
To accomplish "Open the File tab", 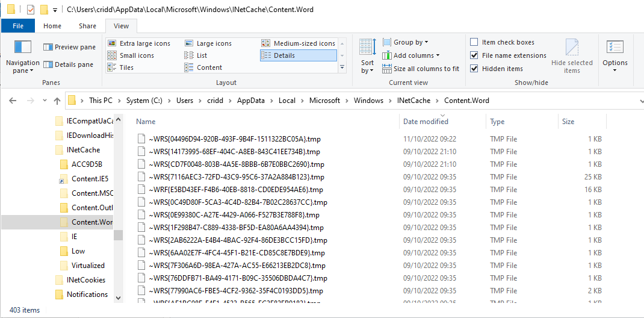I will [x=18, y=26].
